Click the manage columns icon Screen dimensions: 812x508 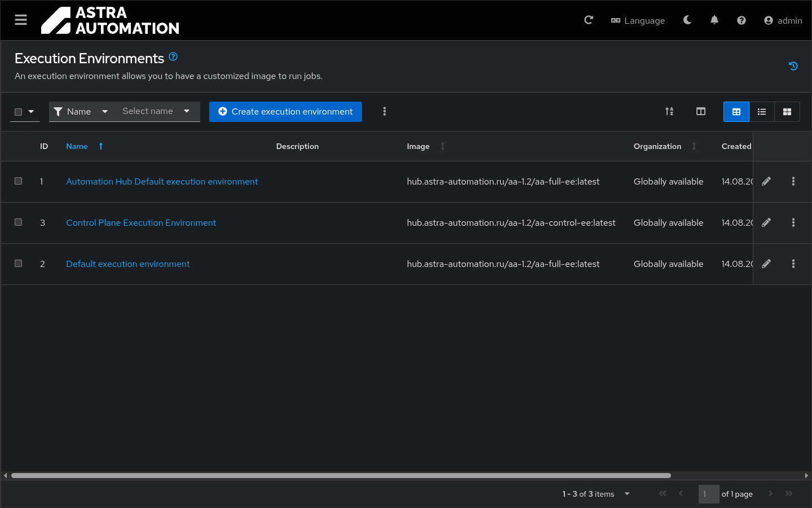pyautogui.click(x=700, y=112)
